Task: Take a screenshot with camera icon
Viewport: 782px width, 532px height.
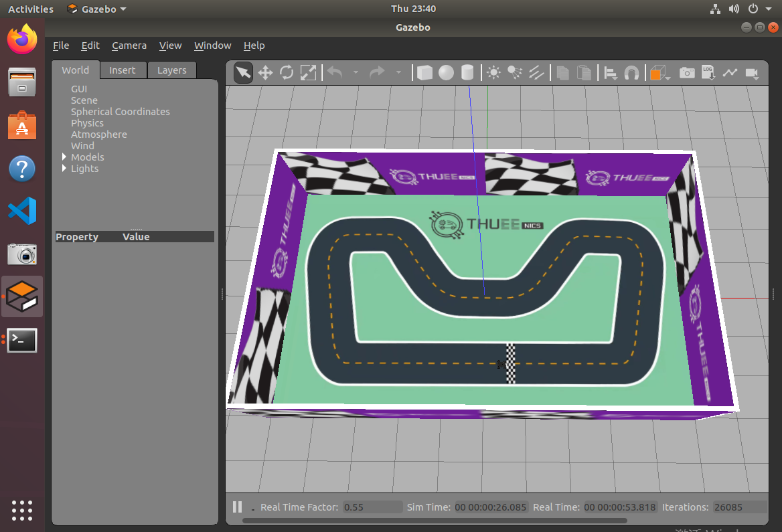Action: pos(687,73)
